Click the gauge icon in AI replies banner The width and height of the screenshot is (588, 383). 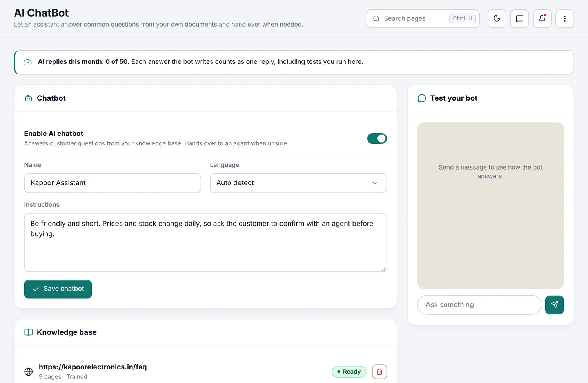coord(27,62)
